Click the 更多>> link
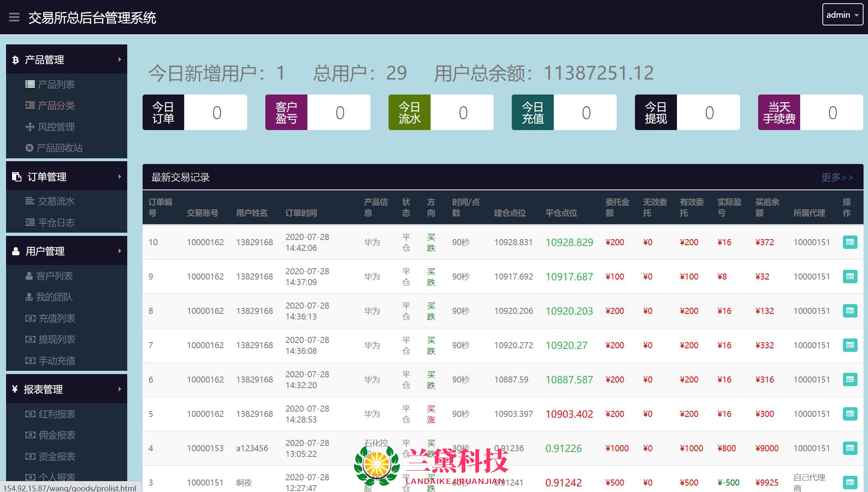The width and height of the screenshot is (868, 492). tap(837, 177)
